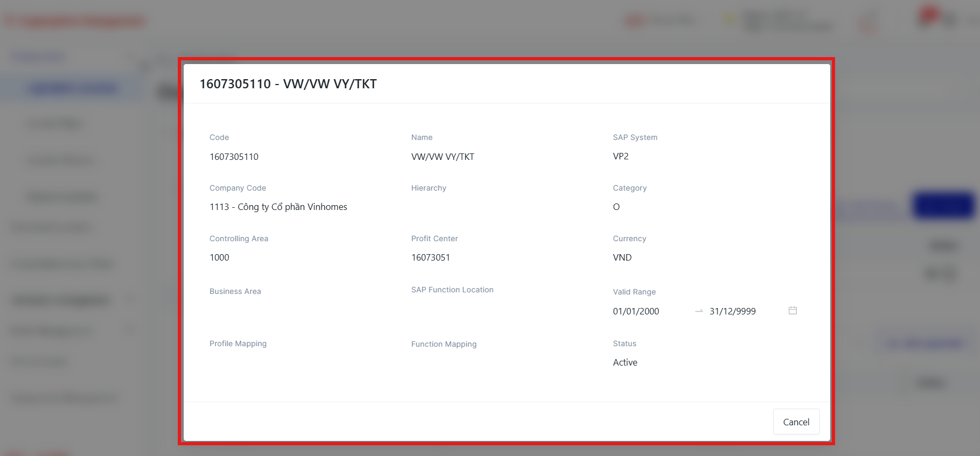Click the SAP System value VP2
The height and width of the screenshot is (456, 980).
(621, 156)
